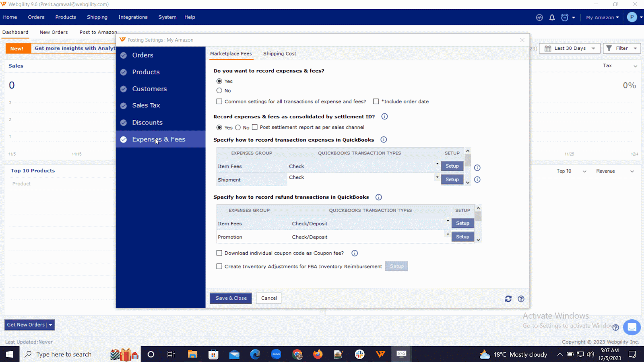This screenshot has width=644, height=362.
Task: Click Setup for Promotion refund
Action: coord(462,237)
